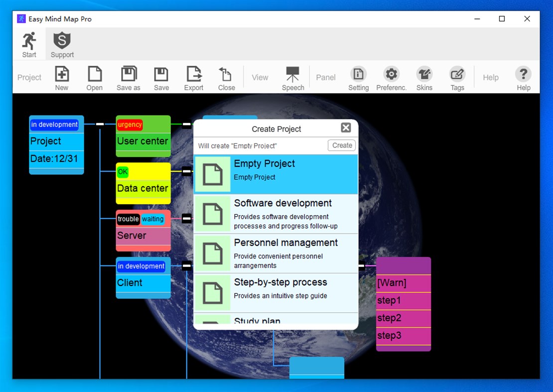Choose the Software development template
Image resolution: width=553 pixels, height=392 pixels.
point(276,213)
